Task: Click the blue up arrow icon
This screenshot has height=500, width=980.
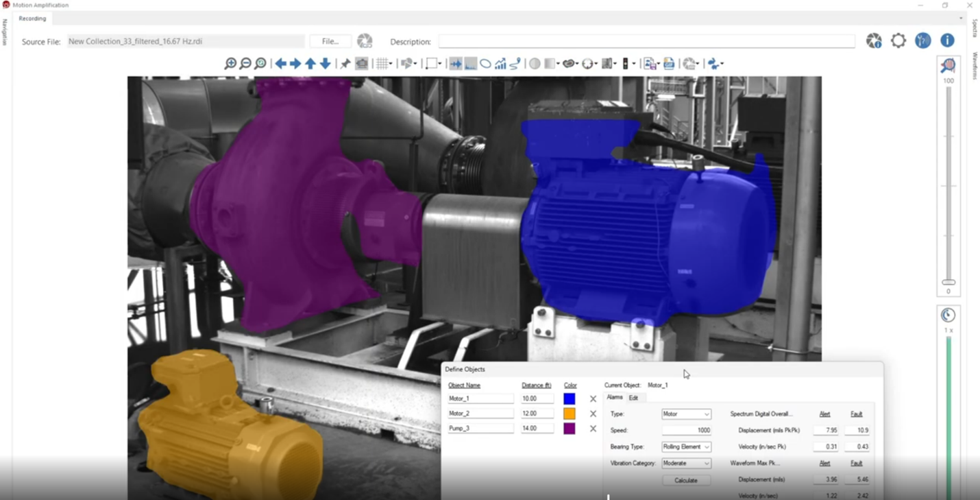Action: coord(310,64)
